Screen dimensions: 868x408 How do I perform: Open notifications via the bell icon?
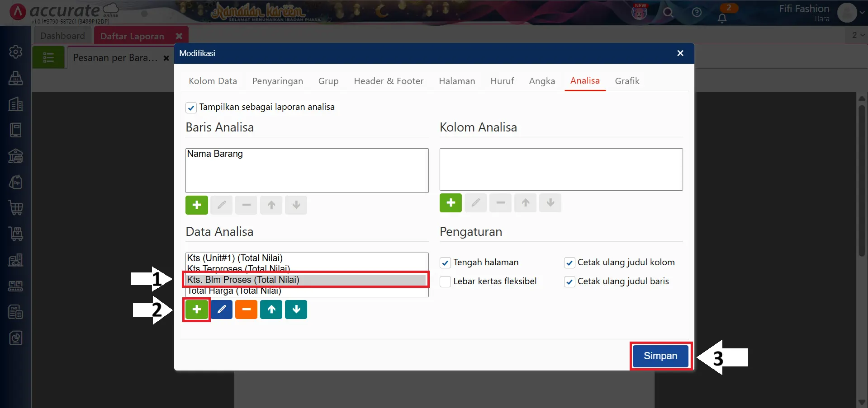[x=722, y=17]
